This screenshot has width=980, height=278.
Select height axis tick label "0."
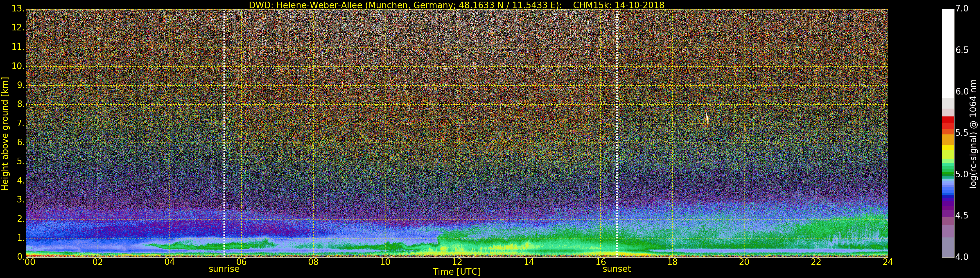pyautogui.click(x=21, y=257)
